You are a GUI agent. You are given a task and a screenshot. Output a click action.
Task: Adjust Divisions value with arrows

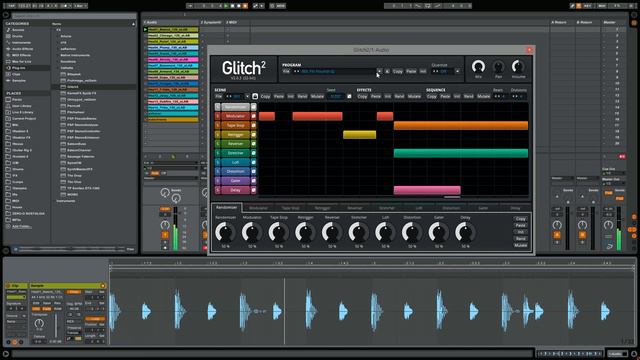click(515, 96)
